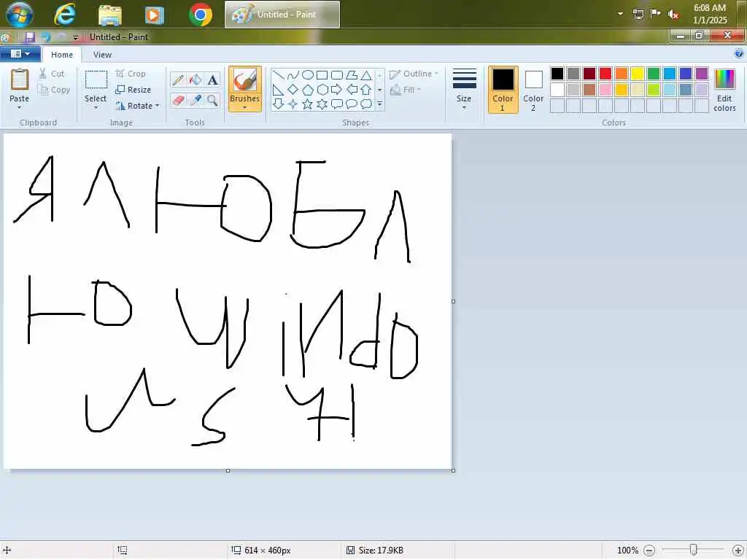Select the Eraser tool
The width and height of the screenshot is (747, 560).
click(178, 100)
